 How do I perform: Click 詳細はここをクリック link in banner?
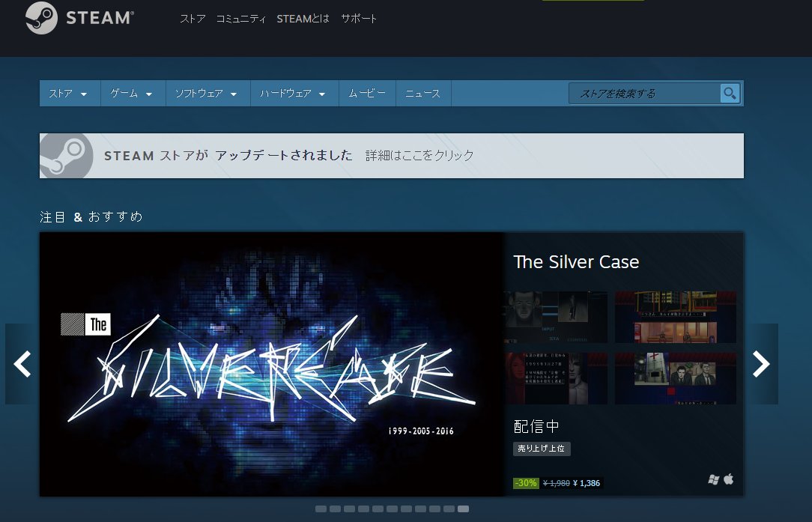419,155
